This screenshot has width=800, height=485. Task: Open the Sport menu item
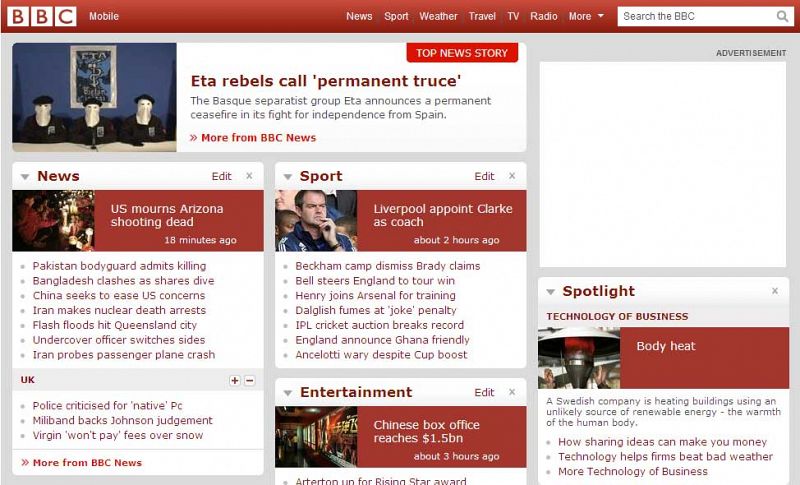point(396,16)
